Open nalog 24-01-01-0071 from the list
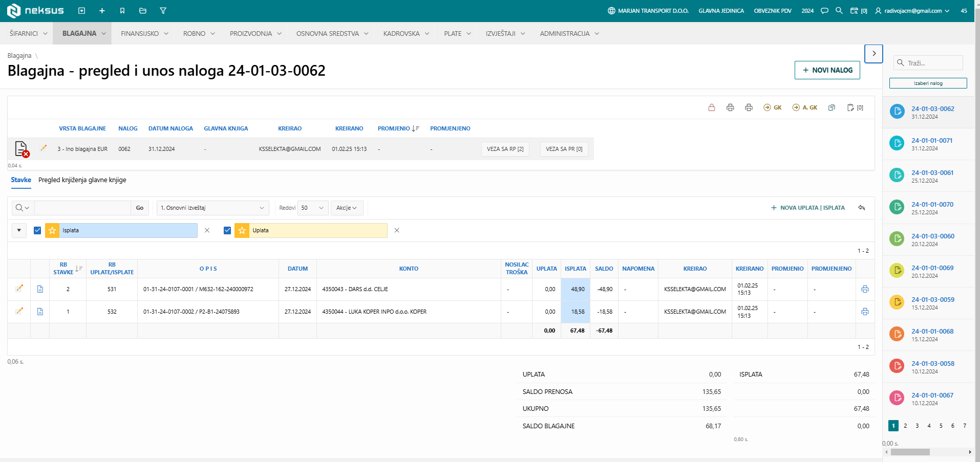Screen dimensions: 980x462 tap(931, 141)
